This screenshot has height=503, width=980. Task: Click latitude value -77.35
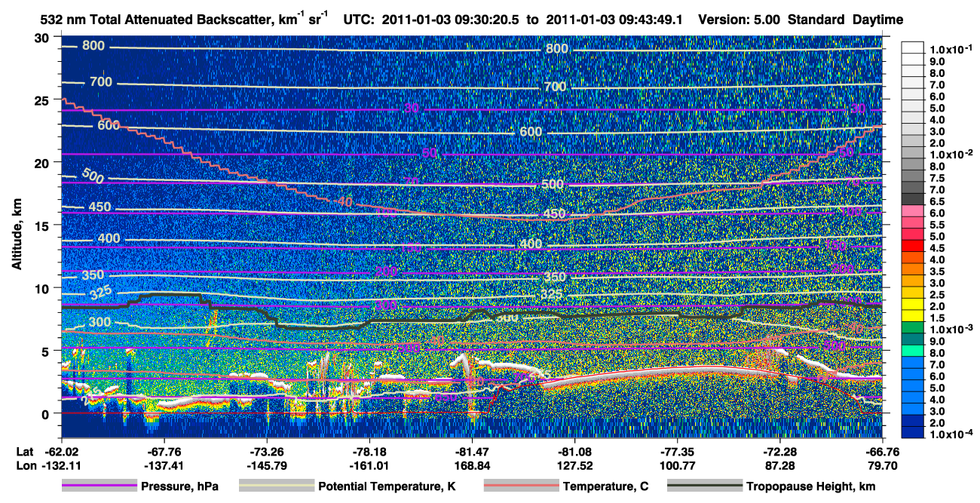(x=677, y=452)
